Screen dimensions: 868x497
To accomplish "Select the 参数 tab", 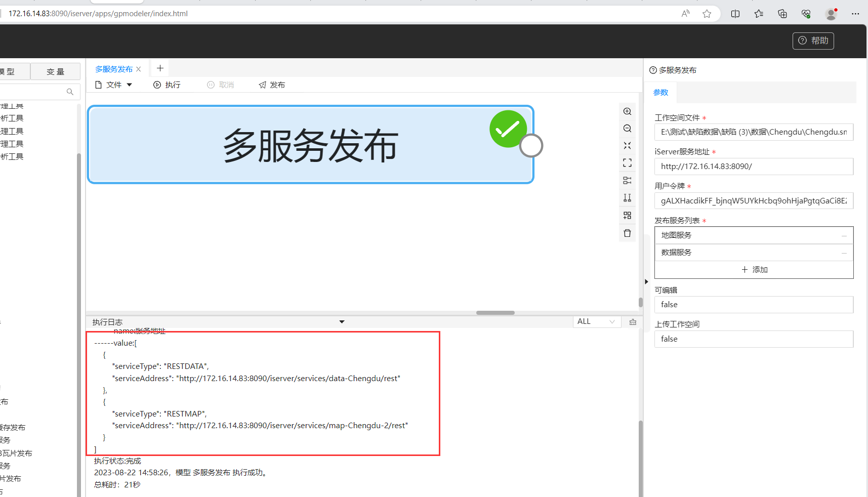I will (x=660, y=93).
